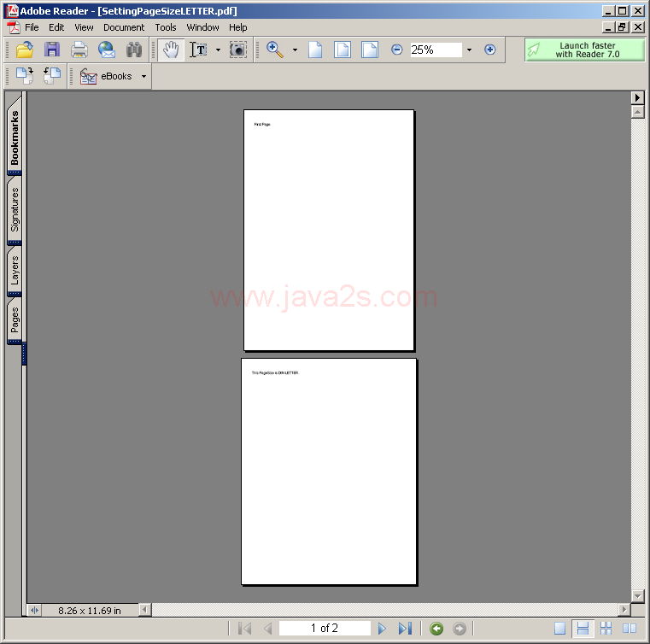Switch to the Layers side tab
Image resolution: width=650 pixels, height=644 pixels.
[15, 271]
